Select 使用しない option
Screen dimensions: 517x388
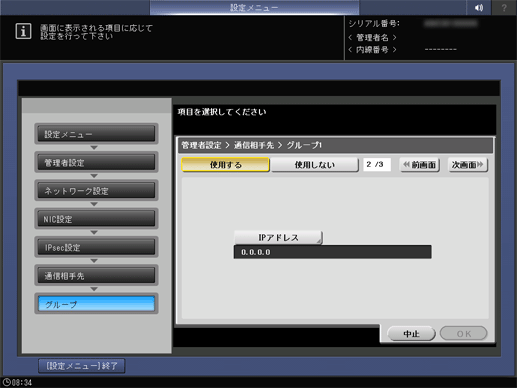pyautogui.click(x=314, y=165)
